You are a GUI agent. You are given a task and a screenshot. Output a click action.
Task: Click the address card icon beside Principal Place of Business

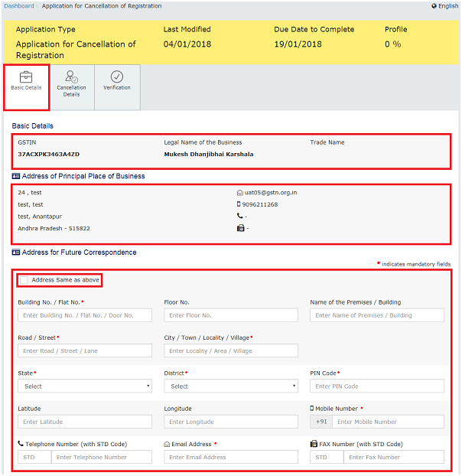coord(16,176)
